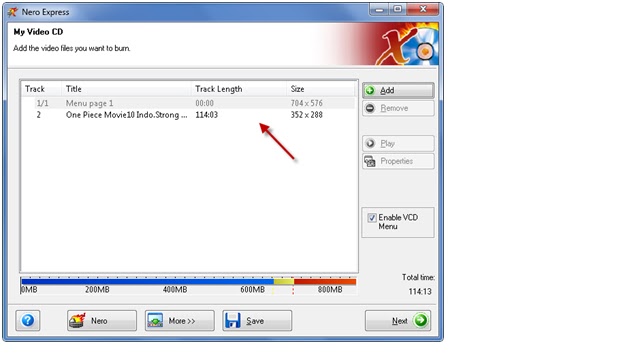Click the Properties icon
The width and height of the screenshot is (640, 360).
[370, 162]
